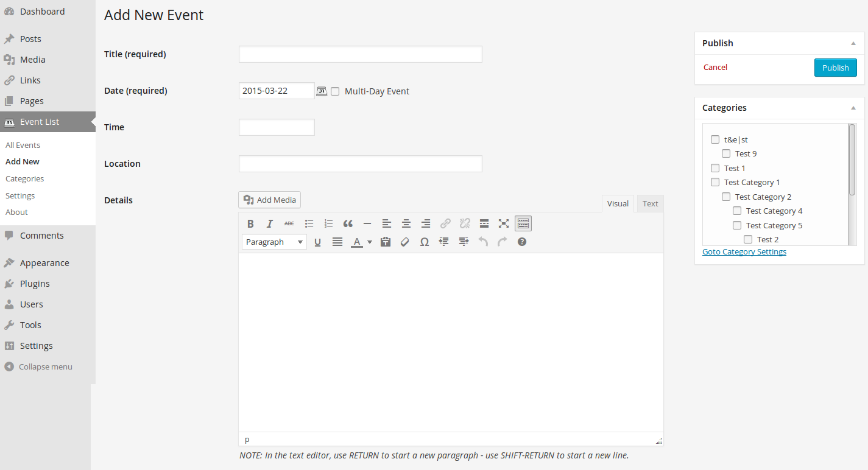The height and width of the screenshot is (470, 868).
Task: Click the insert link chain icon
Action: [445, 223]
